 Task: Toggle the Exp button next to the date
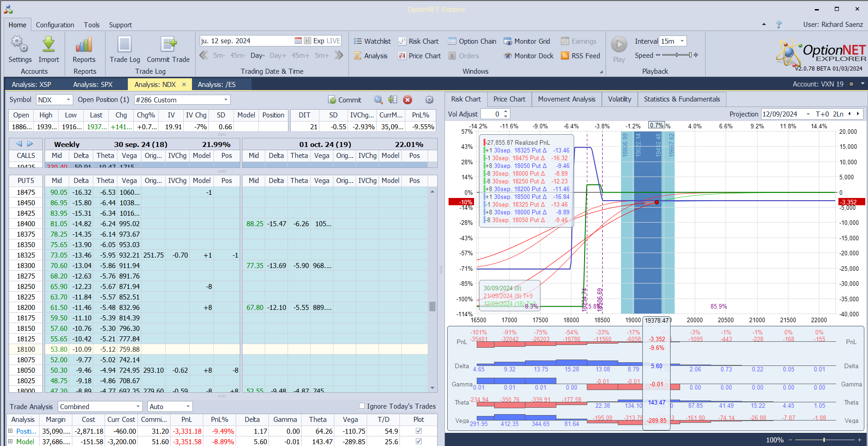point(318,41)
